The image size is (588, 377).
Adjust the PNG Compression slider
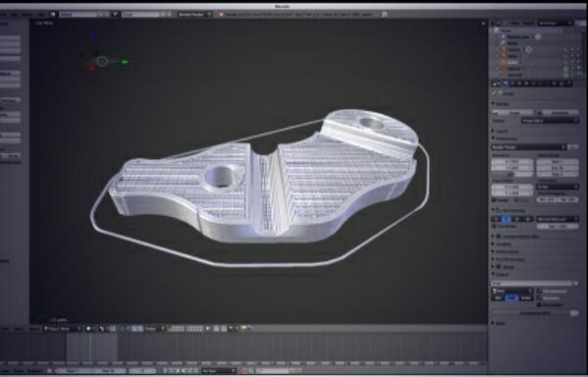(535, 313)
